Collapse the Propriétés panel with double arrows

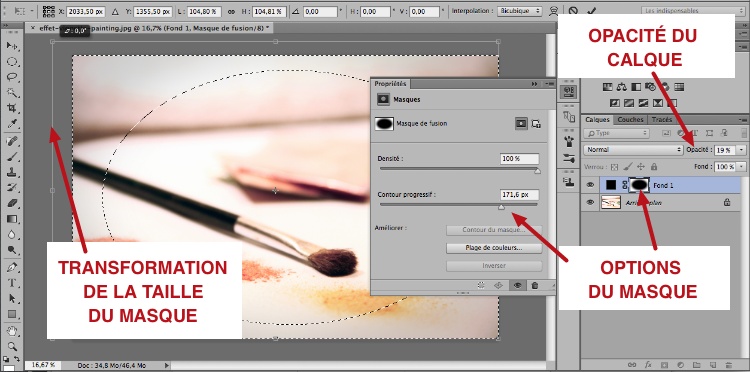[x=535, y=84]
